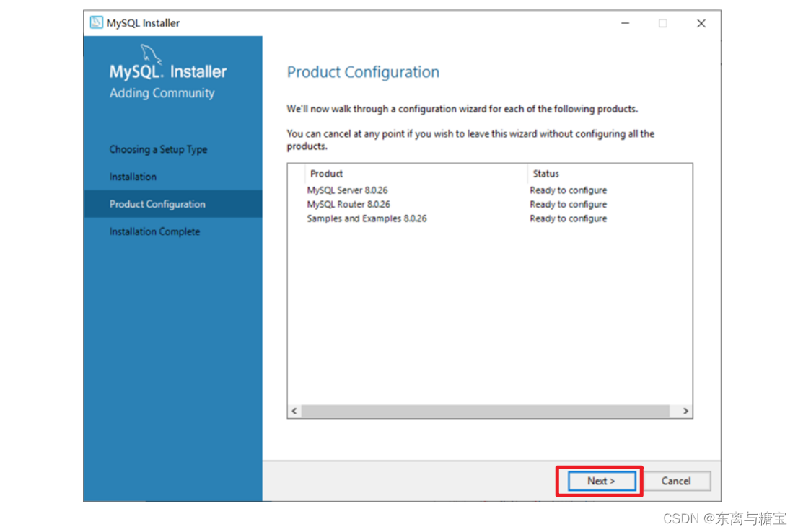798x532 pixels.
Task: Click the Cancel button
Action: (x=676, y=481)
